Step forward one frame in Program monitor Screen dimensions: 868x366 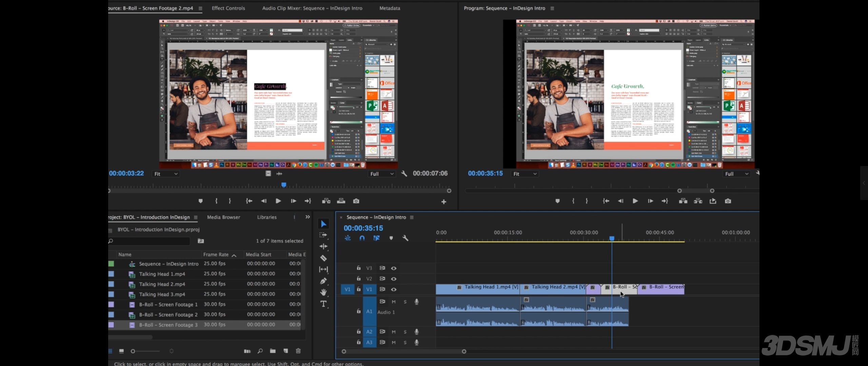click(x=650, y=201)
